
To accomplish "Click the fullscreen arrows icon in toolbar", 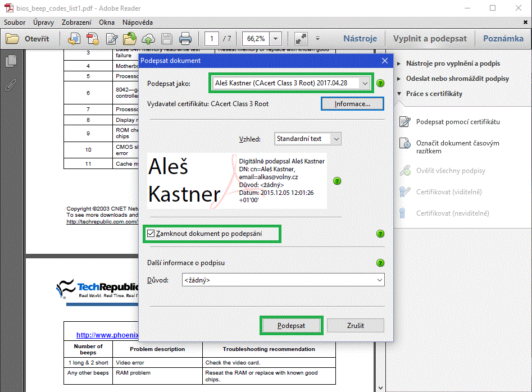I will tap(301, 39).
